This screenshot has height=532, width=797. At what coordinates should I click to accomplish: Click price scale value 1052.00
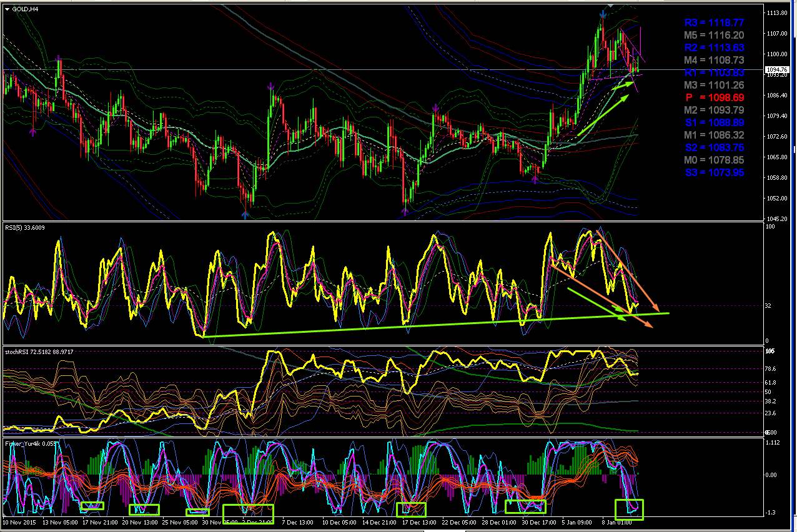(778, 198)
